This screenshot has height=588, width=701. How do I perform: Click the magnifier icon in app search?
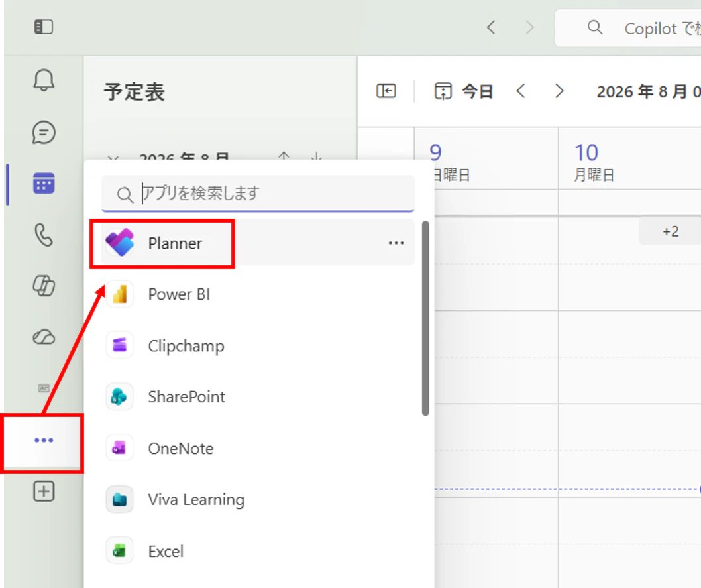pyautogui.click(x=125, y=194)
